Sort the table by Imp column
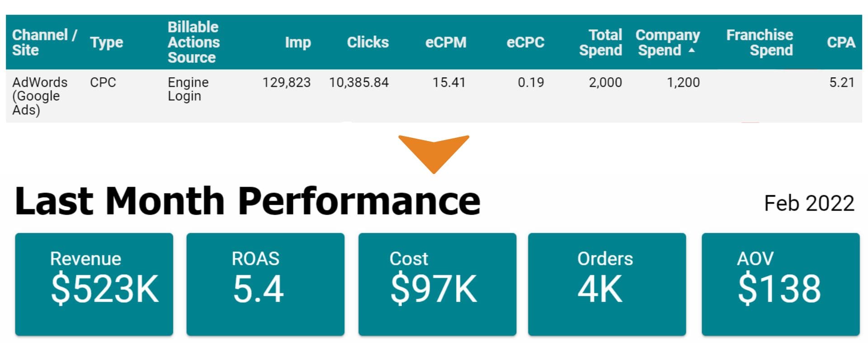 coord(297,42)
